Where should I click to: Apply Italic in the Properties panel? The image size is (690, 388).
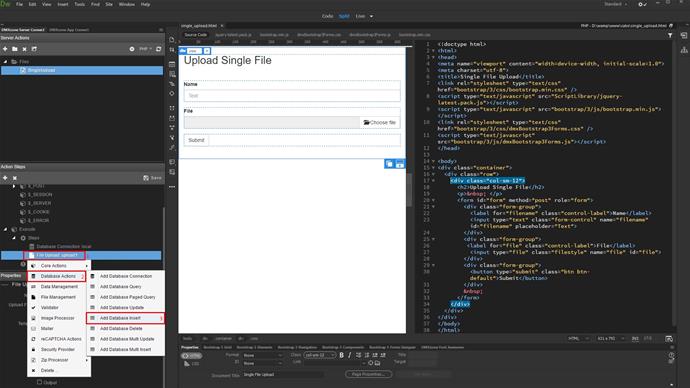349,355
